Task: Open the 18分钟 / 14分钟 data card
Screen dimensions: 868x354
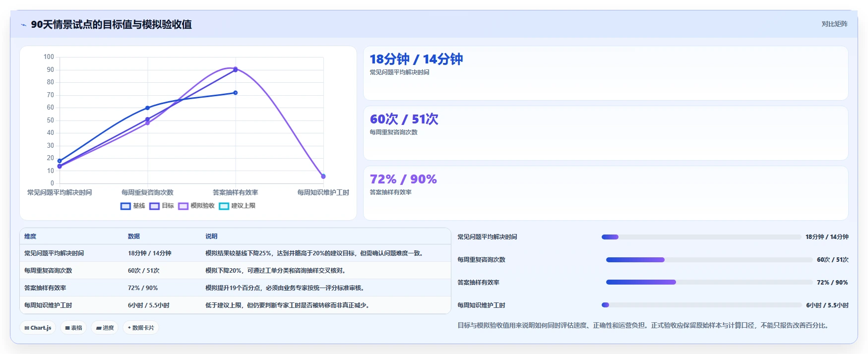Action: [606, 73]
